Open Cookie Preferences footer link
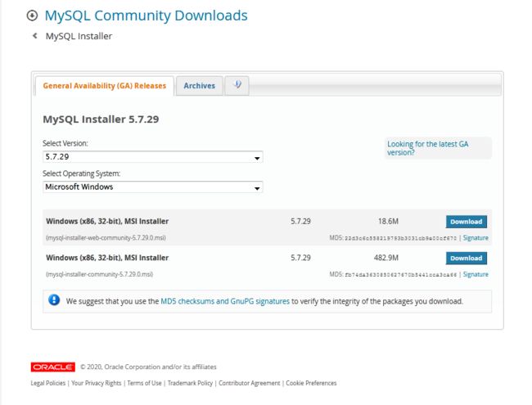532x405 pixels. click(311, 383)
